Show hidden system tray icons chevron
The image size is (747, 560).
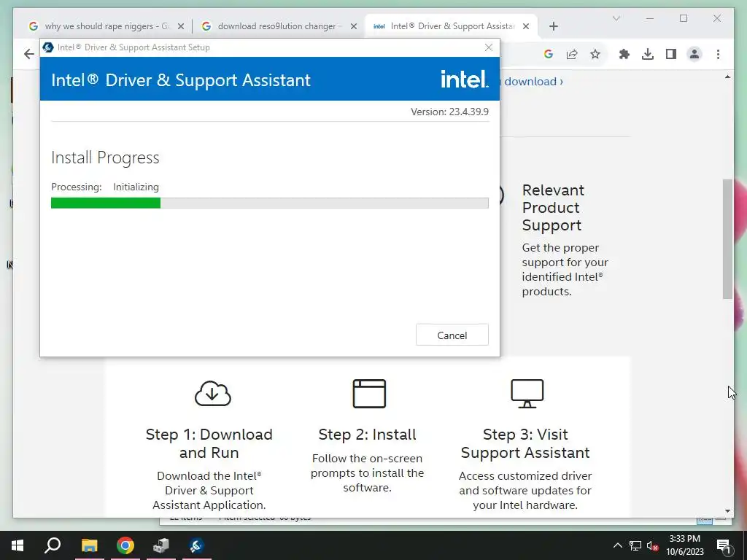[x=617, y=545]
